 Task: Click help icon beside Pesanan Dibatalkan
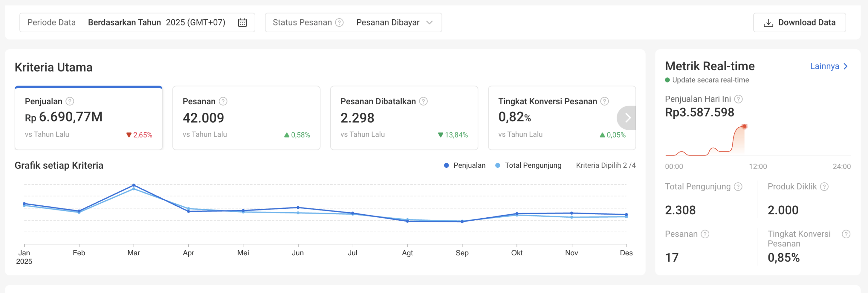423,101
